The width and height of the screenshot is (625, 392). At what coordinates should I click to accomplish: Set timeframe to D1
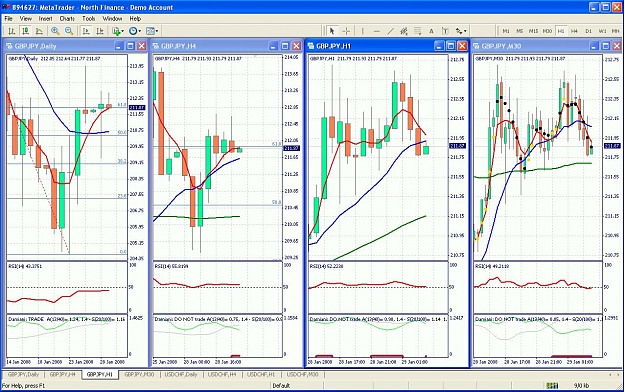coord(588,31)
